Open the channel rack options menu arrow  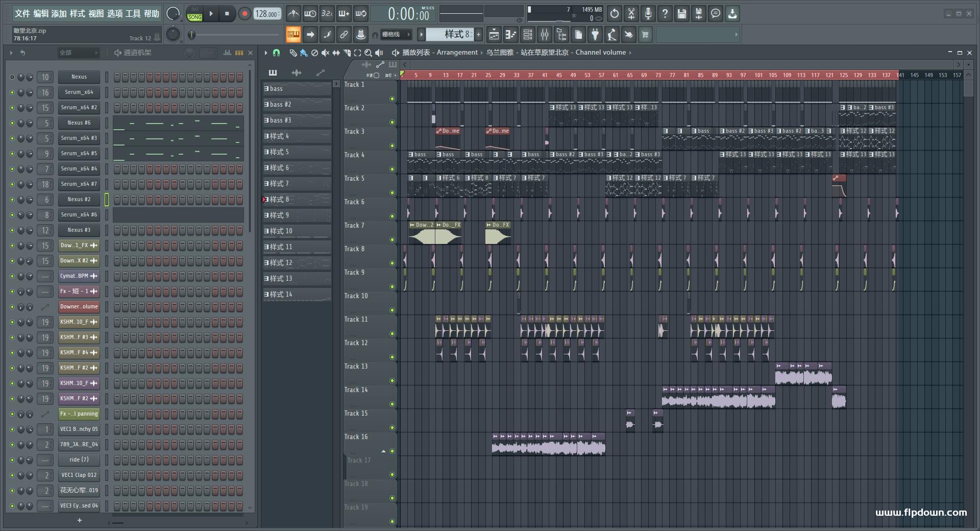(x=11, y=53)
